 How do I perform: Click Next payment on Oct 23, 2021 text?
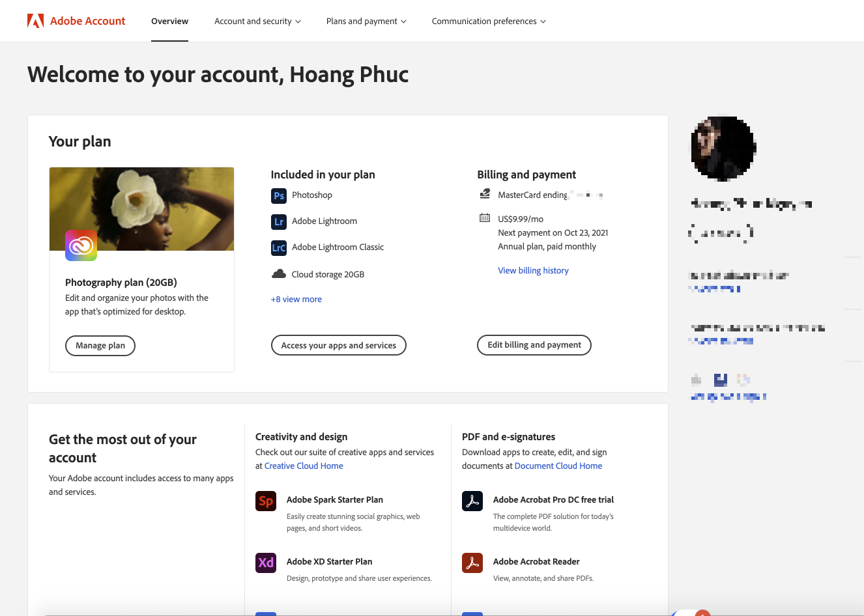click(x=553, y=232)
